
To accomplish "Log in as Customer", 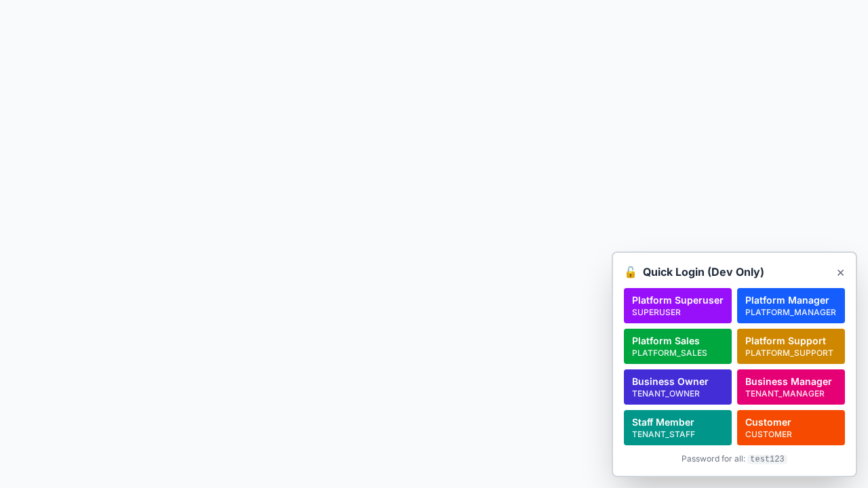I will (x=791, y=427).
